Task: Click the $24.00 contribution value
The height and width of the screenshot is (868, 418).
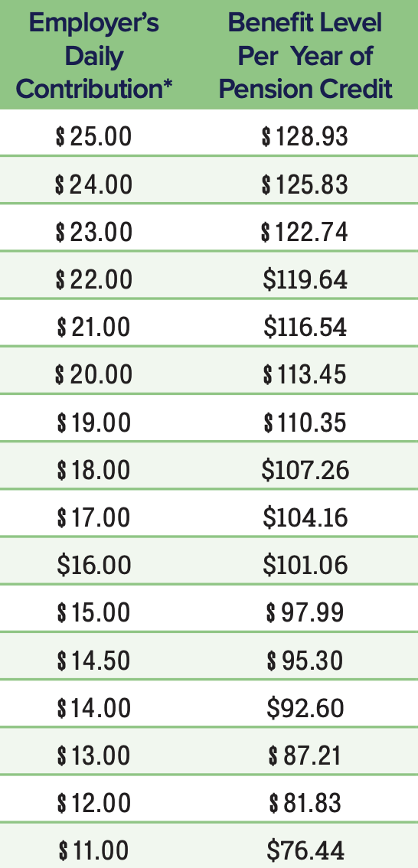Action: [94, 184]
